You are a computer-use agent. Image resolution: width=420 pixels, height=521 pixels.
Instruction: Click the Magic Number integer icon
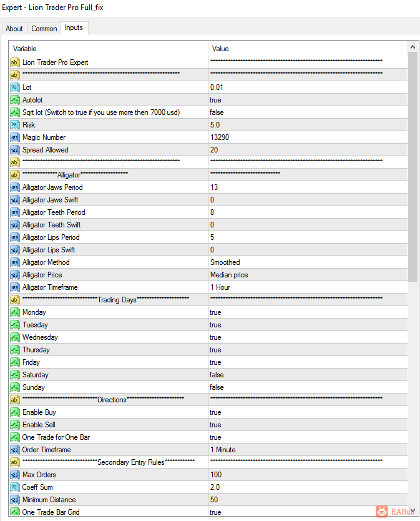14,137
